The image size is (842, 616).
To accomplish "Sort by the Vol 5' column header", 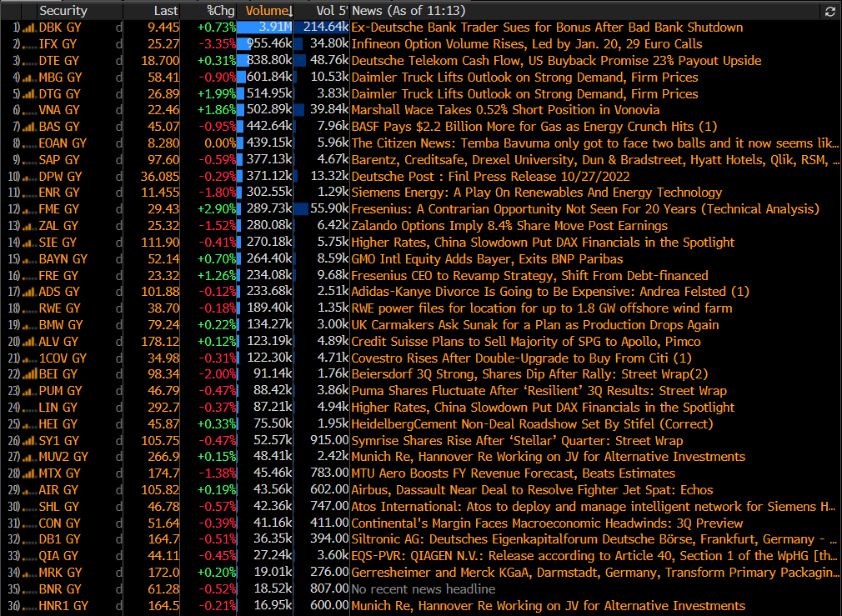I will [x=332, y=11].
